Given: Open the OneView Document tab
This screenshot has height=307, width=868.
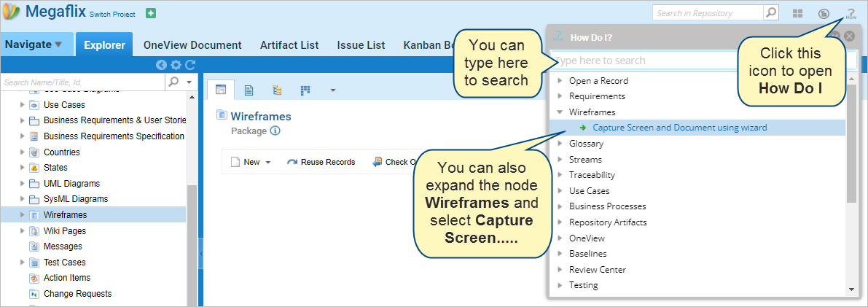Looking at the screenshot, I should point(192,45).
